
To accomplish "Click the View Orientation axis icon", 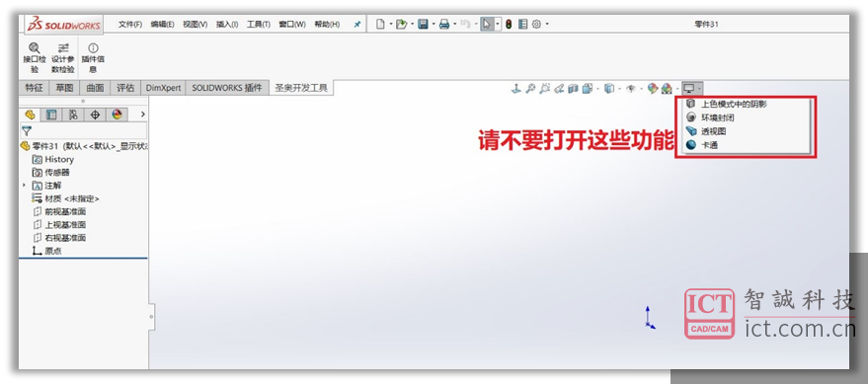I will [515, 88].
